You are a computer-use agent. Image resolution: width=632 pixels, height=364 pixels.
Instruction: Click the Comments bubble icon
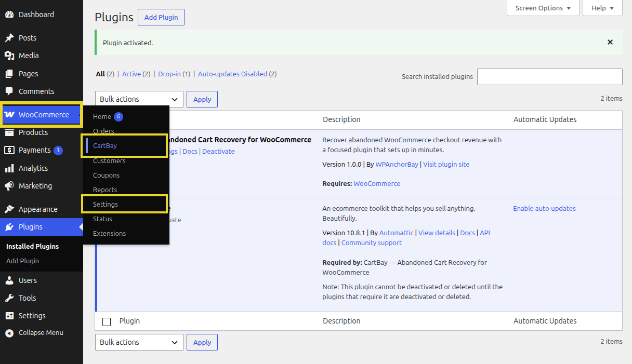point(9,91)
